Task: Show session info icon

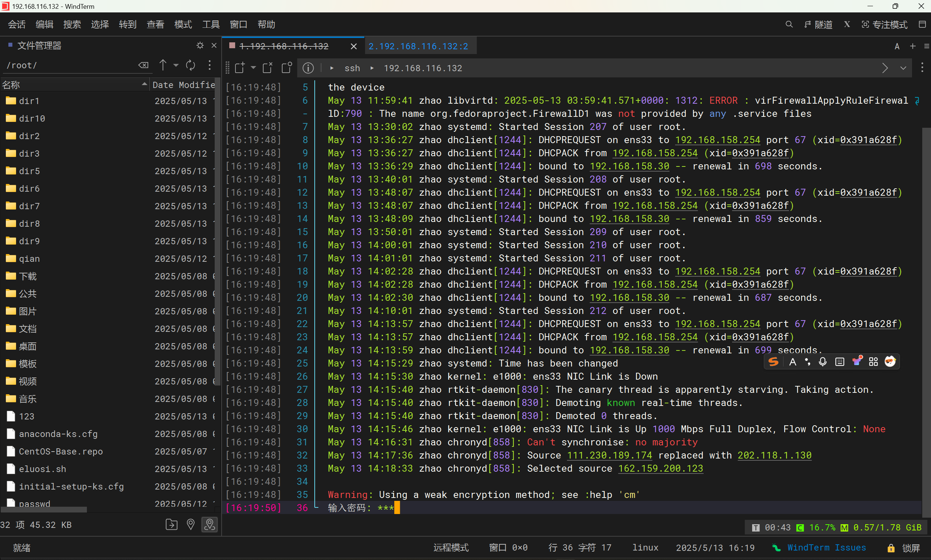Action: click(x=308, y=68)
